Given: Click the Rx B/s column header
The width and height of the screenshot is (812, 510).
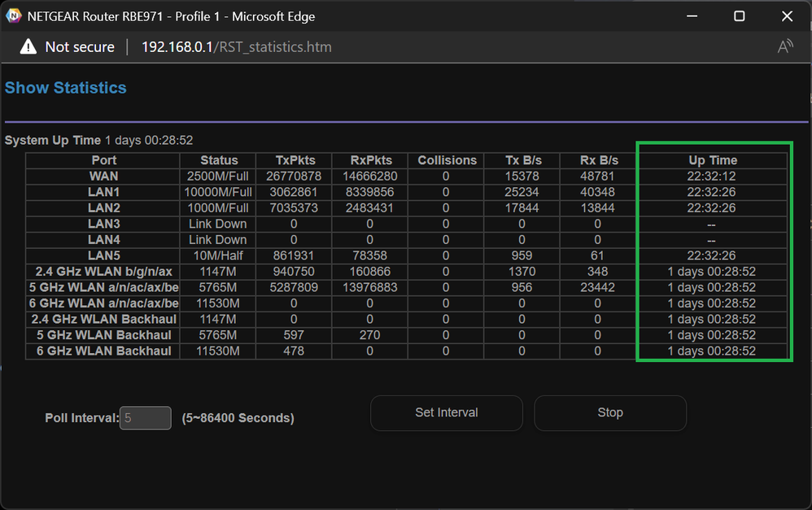Looking at the screenshot, I should [x=597, y=160].
